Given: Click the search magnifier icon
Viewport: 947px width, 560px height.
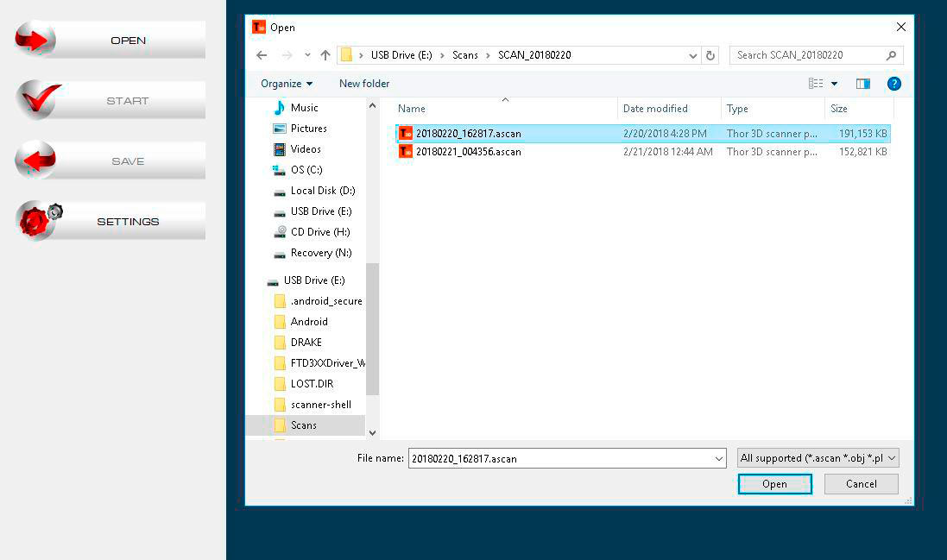Looking at the screenshot, I should pos(892,55).
